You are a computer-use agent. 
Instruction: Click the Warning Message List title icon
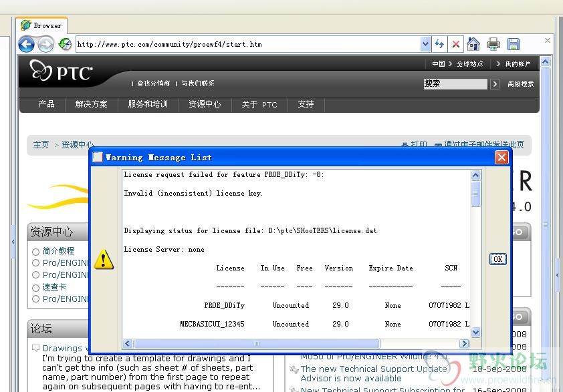tap(98, 157)
